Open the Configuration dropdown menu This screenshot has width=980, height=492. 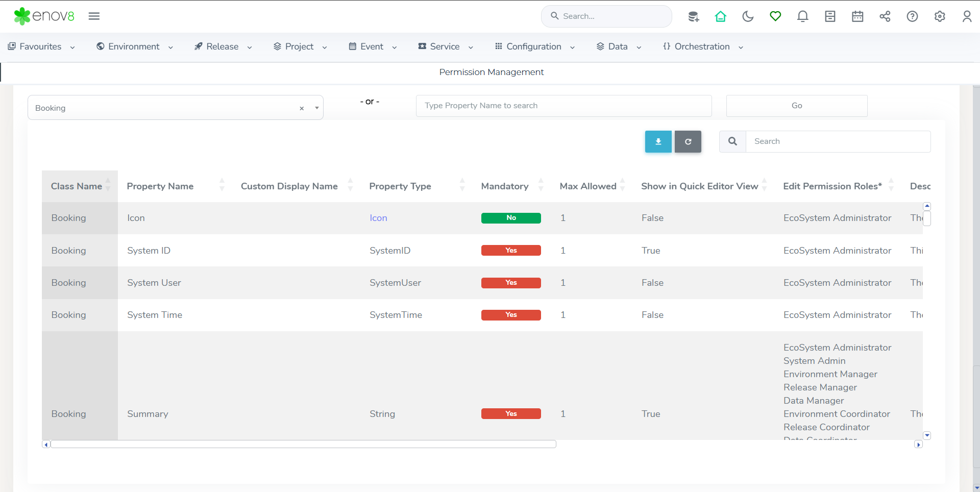point(534,46)
